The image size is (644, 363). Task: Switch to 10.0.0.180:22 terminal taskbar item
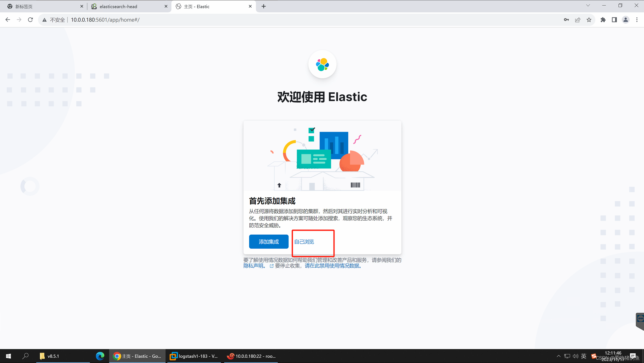point(251,356)
